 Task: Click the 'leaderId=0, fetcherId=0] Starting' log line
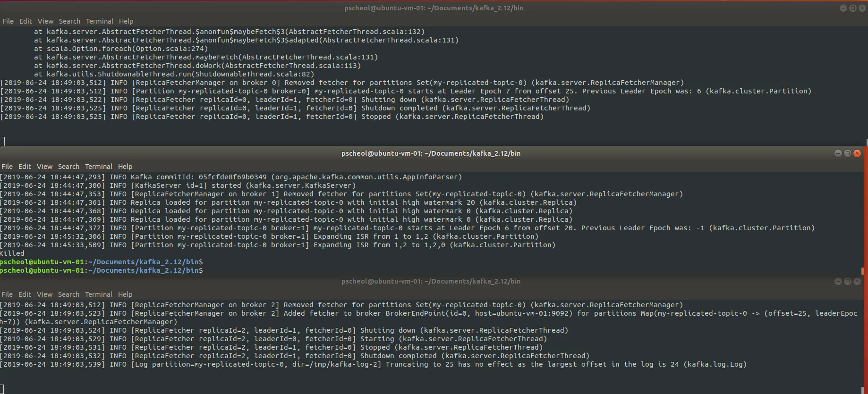[x=273, y=339]
